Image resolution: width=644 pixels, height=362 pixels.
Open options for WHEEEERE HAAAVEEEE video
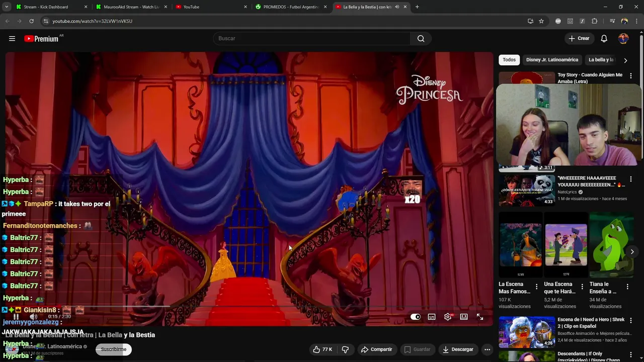coord(630,179)
